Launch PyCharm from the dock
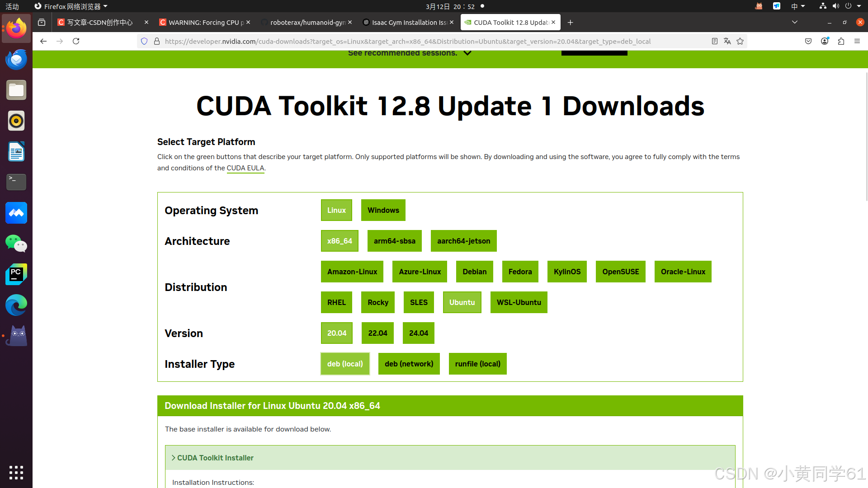The image size is (868, 488). click(16, 274)
